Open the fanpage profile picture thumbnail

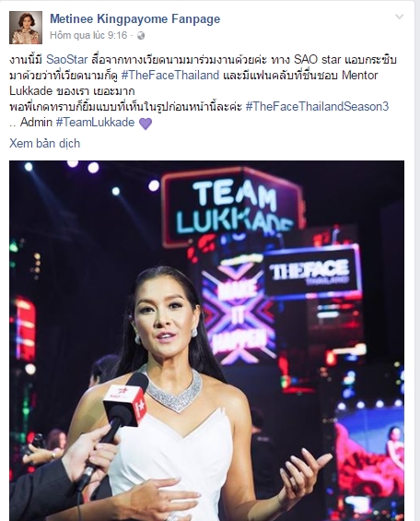26,28
